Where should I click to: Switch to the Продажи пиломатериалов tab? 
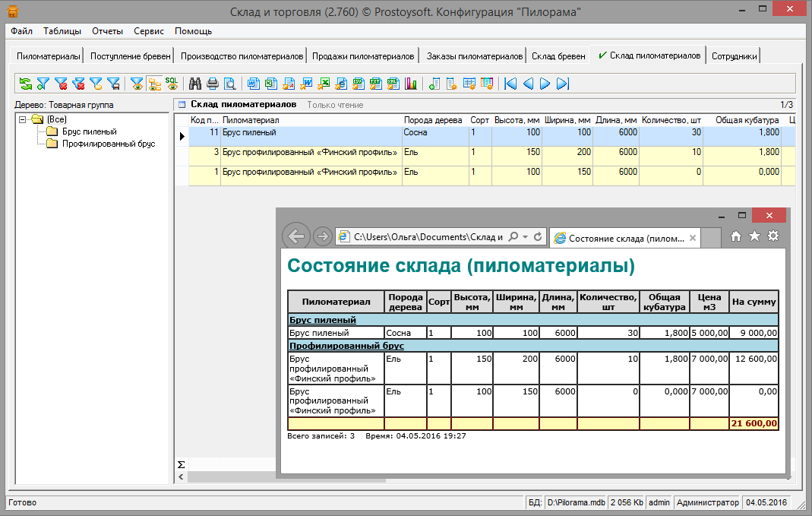[363, 56]
